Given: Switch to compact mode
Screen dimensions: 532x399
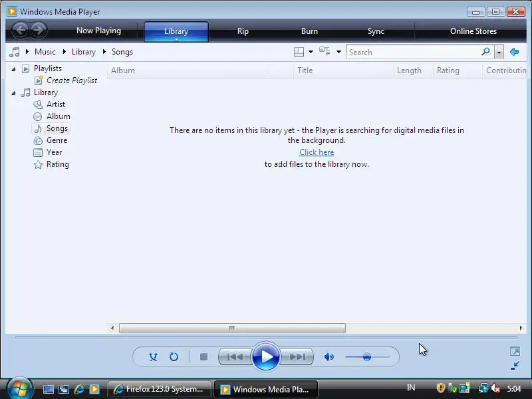Looking at the screenshot, I should (x=515, y=365).
